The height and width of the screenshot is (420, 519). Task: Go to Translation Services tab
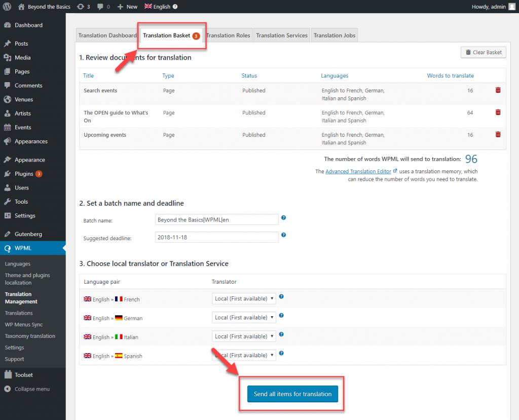pos(282,35)
